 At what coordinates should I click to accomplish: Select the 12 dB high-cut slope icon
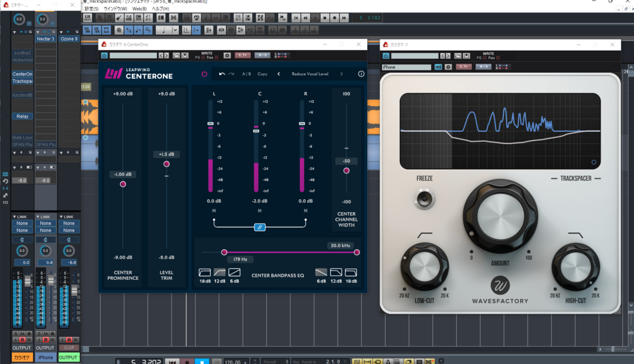click(336, 272)
